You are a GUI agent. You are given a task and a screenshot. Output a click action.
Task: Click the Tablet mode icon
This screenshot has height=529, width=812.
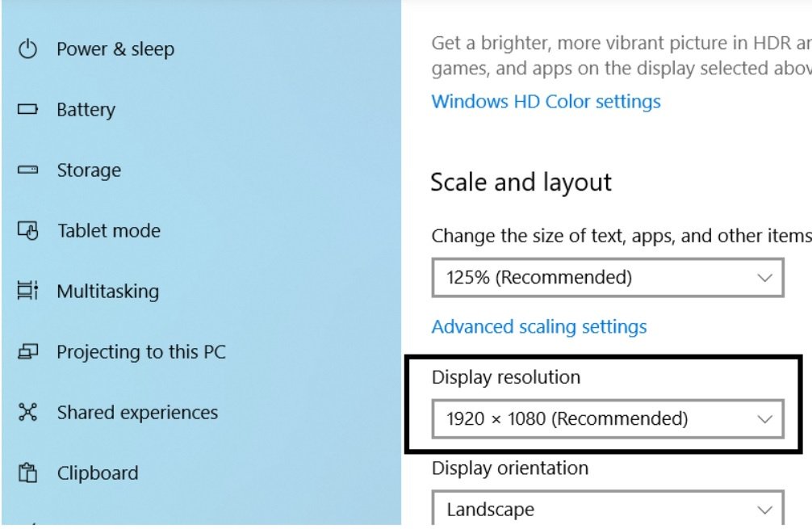click(x=28, y=231)
